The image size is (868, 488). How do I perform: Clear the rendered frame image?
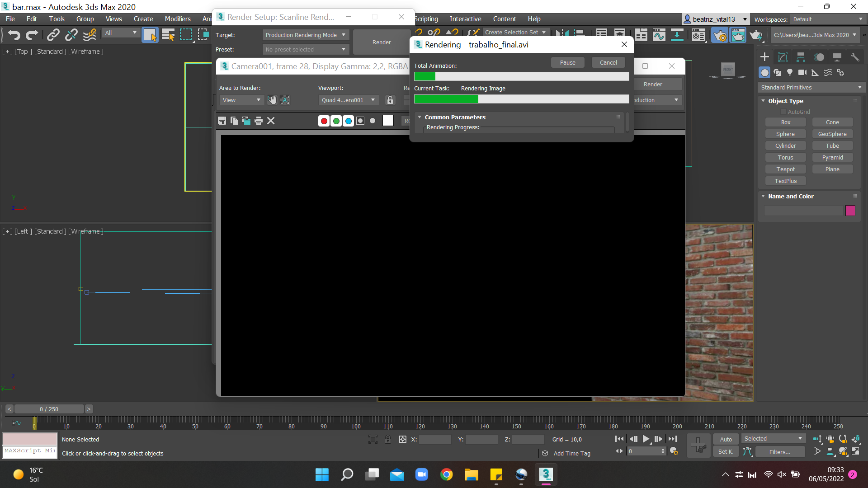point(271,121)
